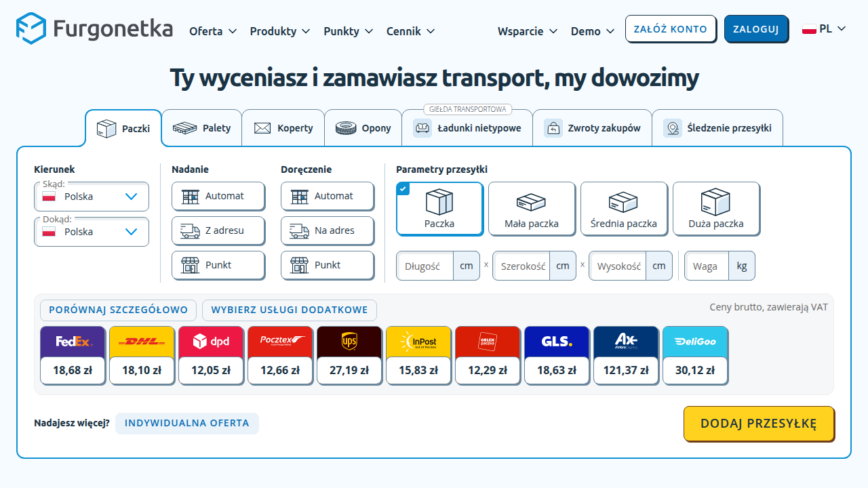Open the Skąd country dropdown
The height and width of the screenshot is (488, 868).
click(92, 197)
